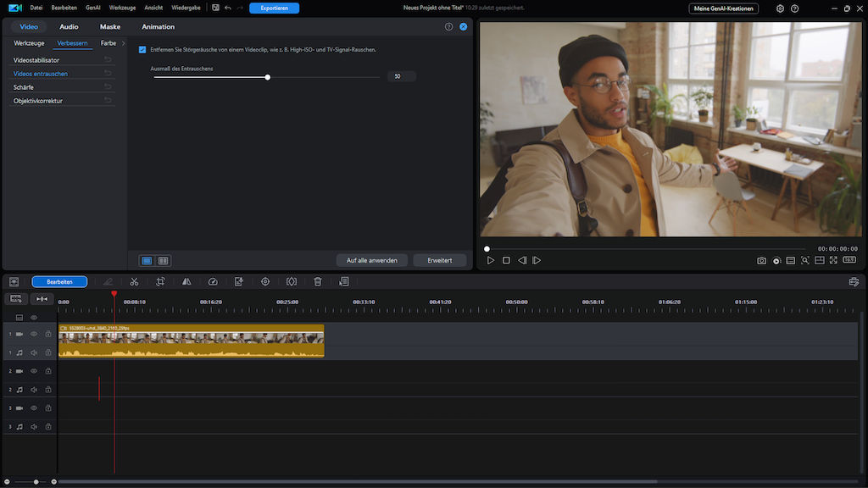This screenshot has width=868, height=488.
Task: Open the Werkzeuge menu in menu bar
Action: click(122, 8)
